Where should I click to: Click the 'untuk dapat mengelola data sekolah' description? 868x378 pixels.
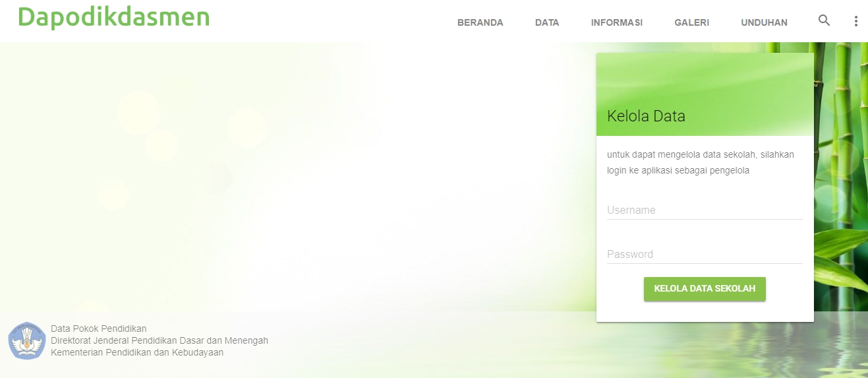[701, 162]
